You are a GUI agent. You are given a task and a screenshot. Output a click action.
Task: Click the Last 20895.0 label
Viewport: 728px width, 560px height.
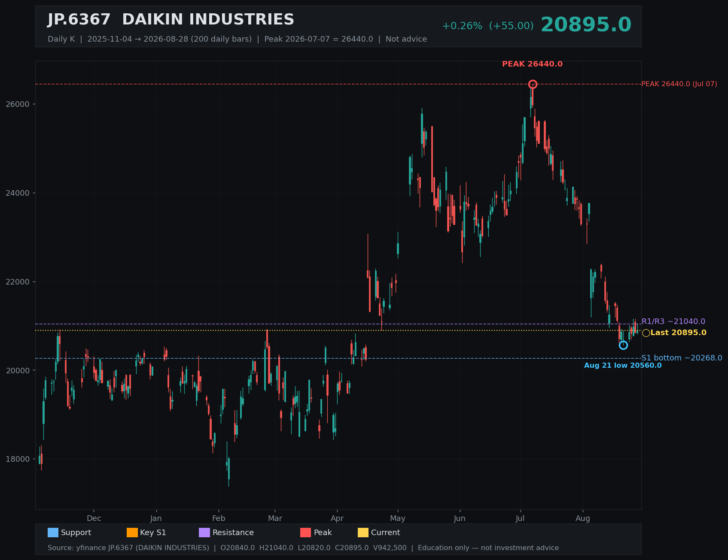tap(678, 333)
